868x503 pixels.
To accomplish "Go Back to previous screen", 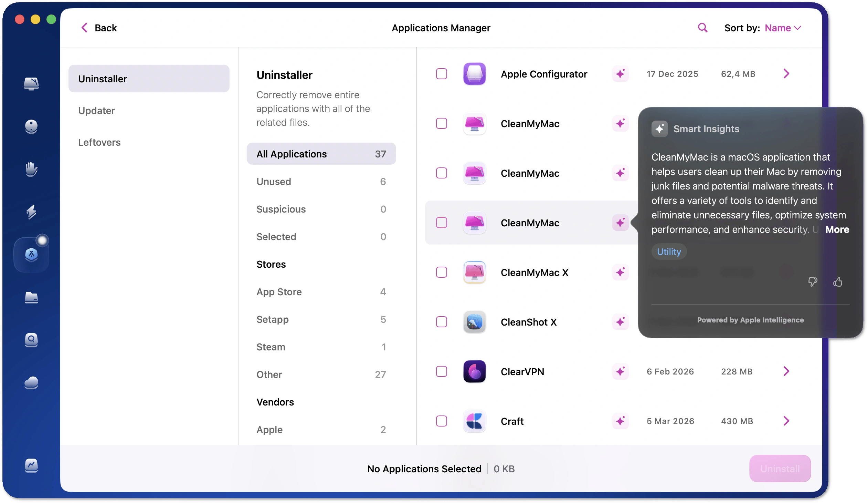I will click(x=99, y=28).
